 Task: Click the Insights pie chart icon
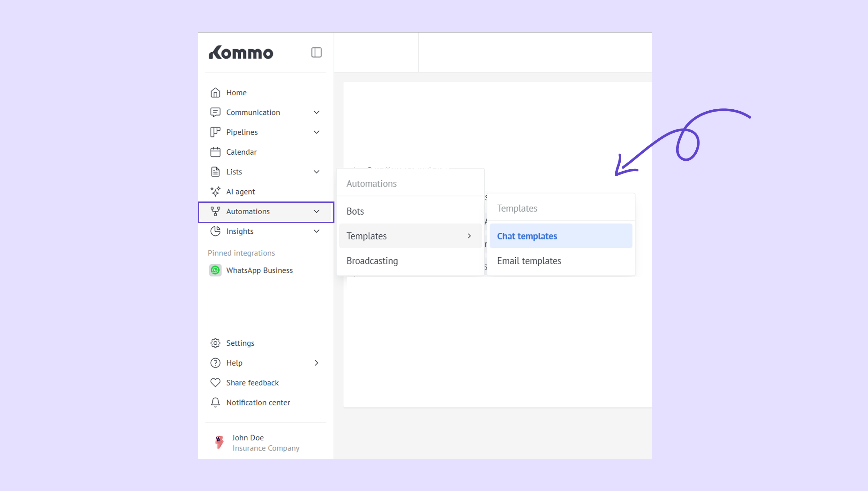pyautogui.click(x=215, y=231)
